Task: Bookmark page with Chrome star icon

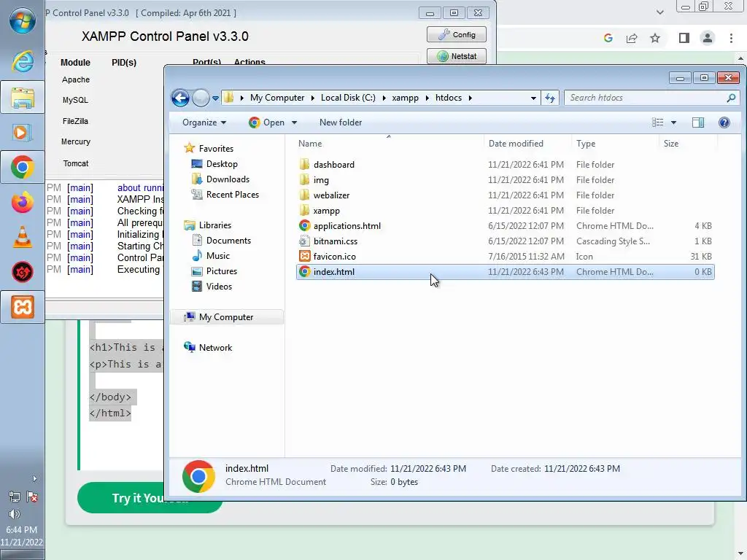Action: click(655, 38)
